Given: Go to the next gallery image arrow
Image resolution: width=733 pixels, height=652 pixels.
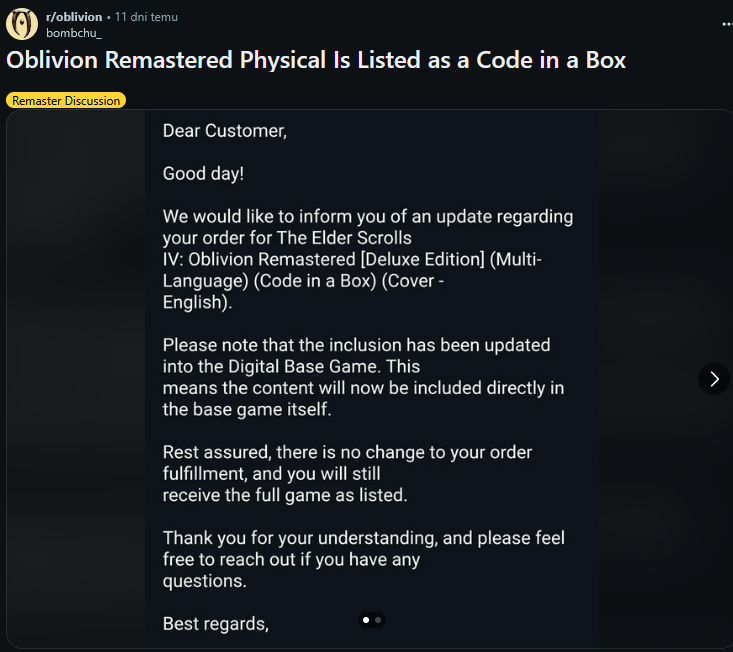Looking at the screenshot, I should 713,378.
